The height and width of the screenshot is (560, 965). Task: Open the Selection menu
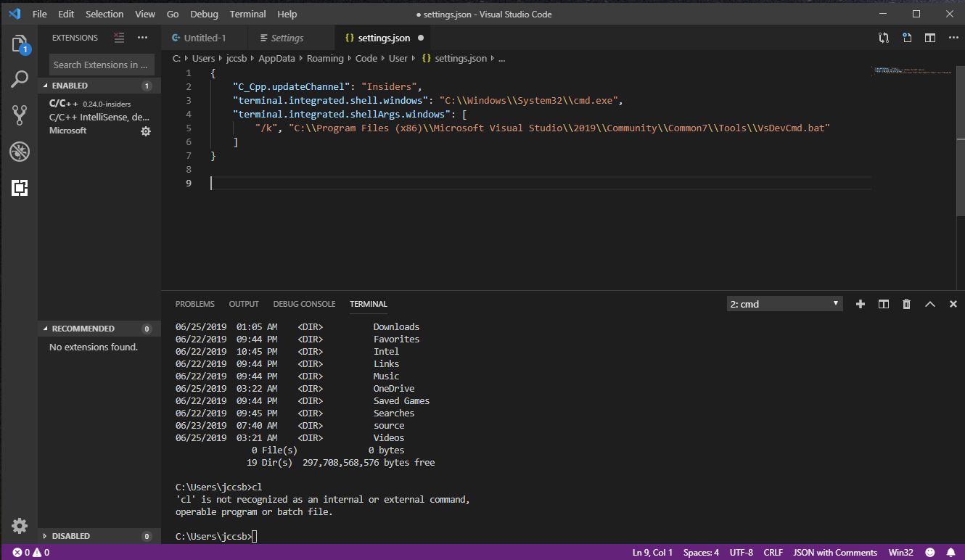104,14
